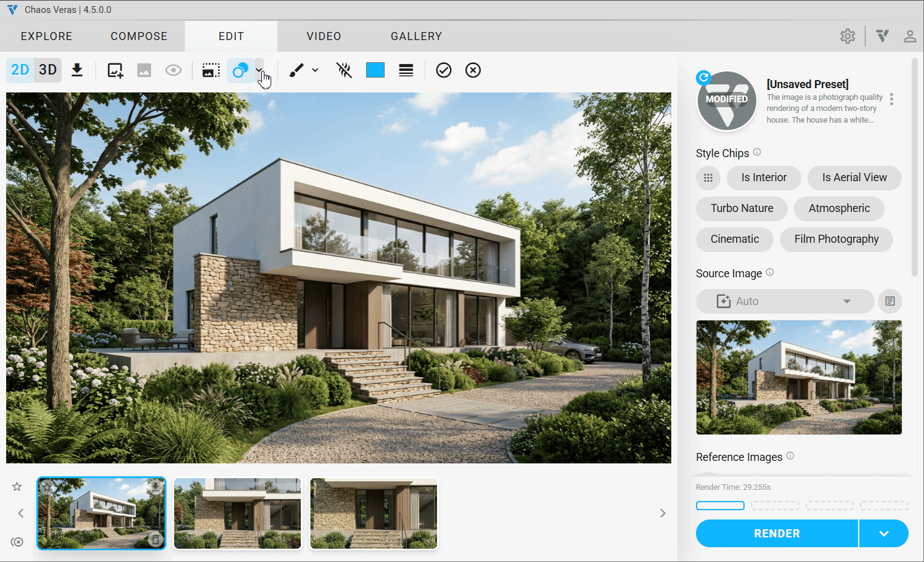
Task: Toggle the Film Photography style chip
Action: click(x=836, y=239)
